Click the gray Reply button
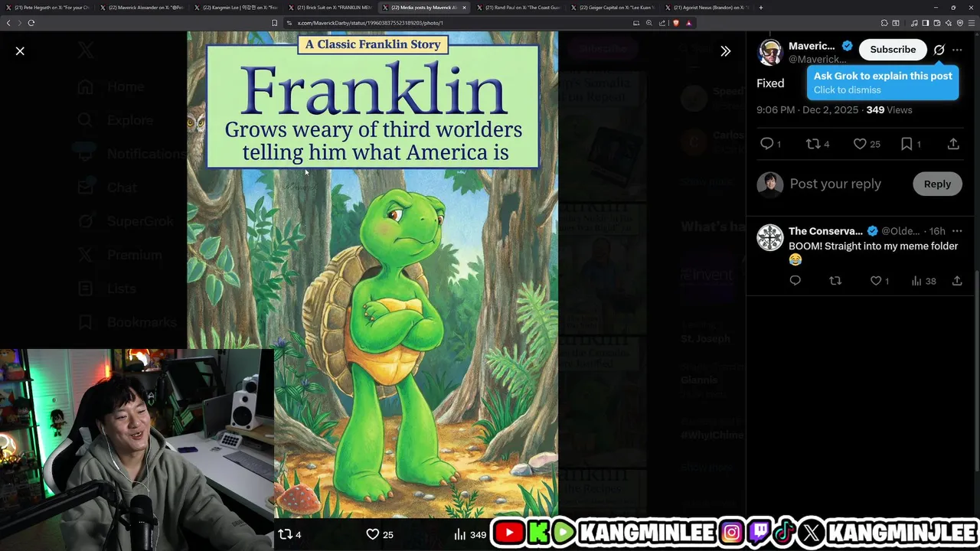The width and height of the screenshot is (980, 551). click(x=937, y=184)
